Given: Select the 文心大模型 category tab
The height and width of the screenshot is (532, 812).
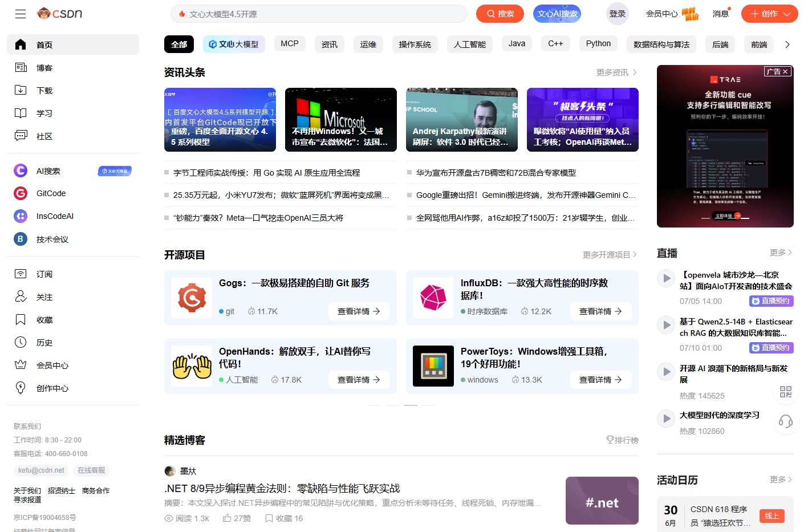Looking at the screenshot, I should point(234,44).
